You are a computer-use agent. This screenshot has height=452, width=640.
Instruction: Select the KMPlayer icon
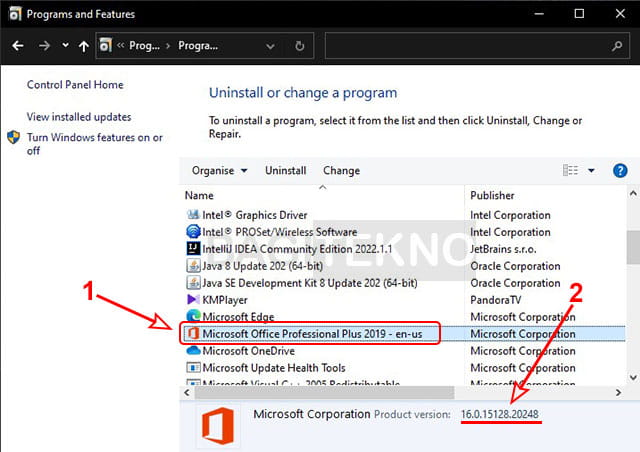pos(193,300)
